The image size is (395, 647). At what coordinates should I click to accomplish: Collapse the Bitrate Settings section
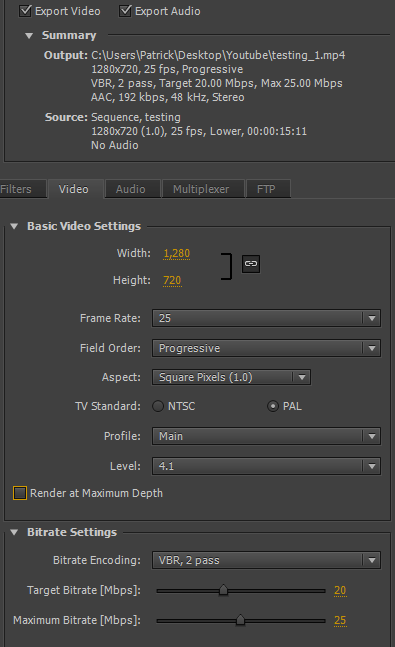14,532
